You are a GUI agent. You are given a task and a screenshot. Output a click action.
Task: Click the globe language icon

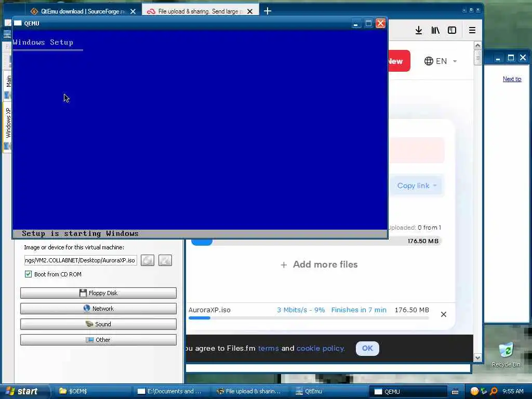429,61
